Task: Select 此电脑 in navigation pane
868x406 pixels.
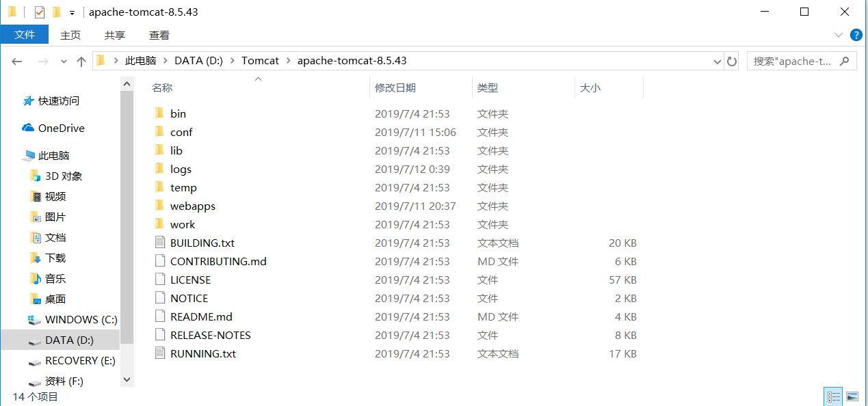Action: [54, 156]
